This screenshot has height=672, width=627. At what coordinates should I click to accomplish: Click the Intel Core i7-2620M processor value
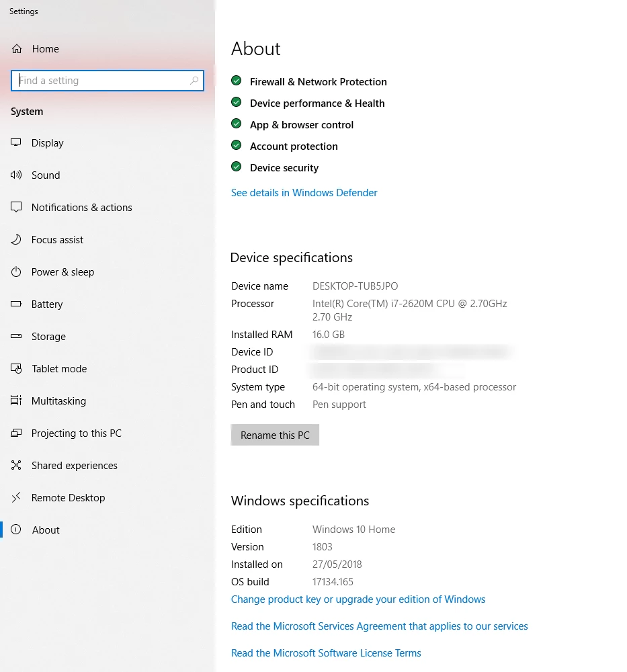pos(410,310)
